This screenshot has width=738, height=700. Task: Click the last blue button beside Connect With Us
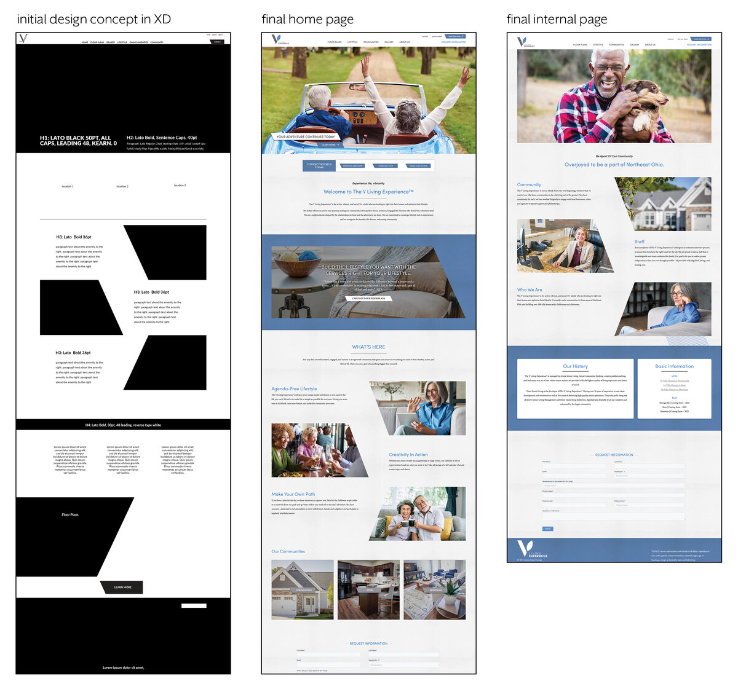click(418, 166)
